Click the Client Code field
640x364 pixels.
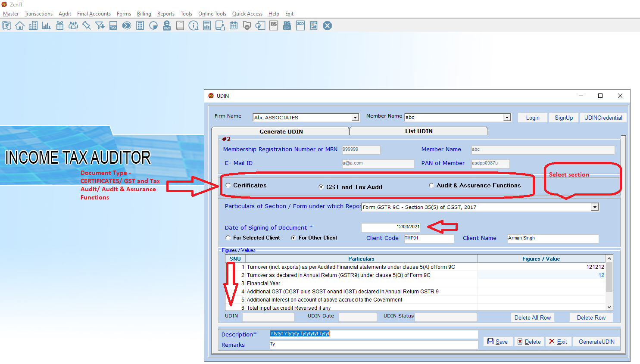pos(429,238)
